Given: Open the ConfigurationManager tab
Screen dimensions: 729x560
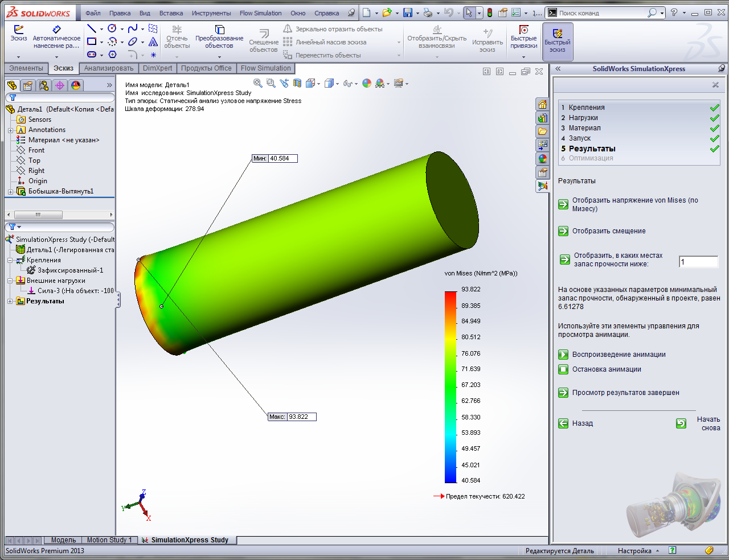Looking at the screenshot, I should [44, 85].
